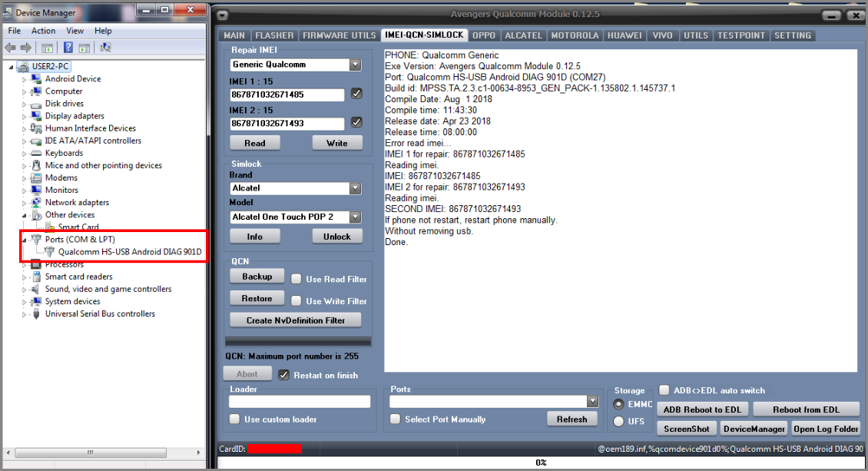Viewport: 868px width, 471px height.
Task: Collapse the USER2-PC root node
Action: point(11,66)
